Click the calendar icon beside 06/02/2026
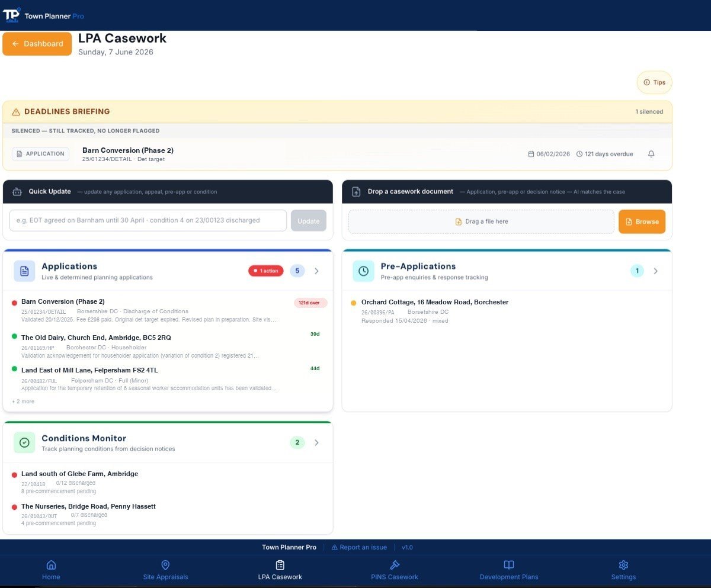 [531, 154]
